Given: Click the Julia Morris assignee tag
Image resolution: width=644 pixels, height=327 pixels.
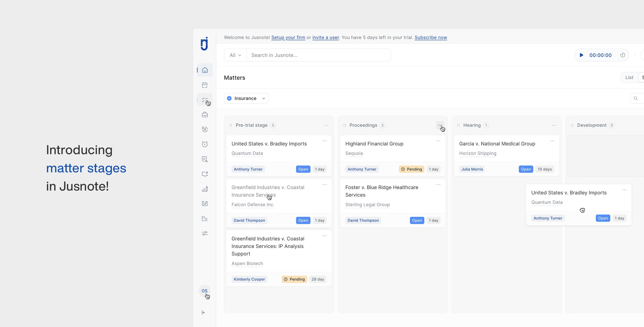Looking at the screenshot, I should [x=472, y=169].
